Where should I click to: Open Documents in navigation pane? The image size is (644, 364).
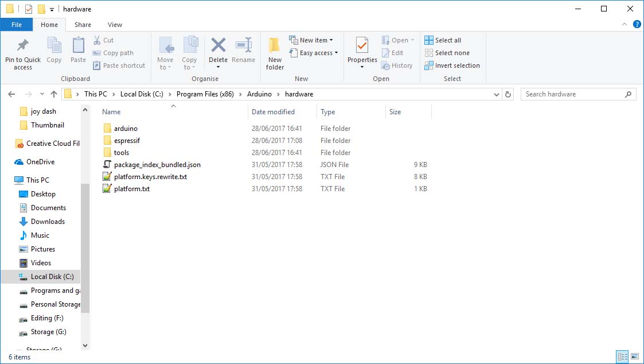point(48,208)
